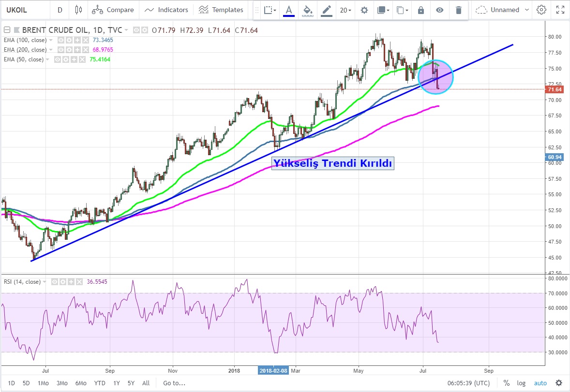This screenshot has height=392, width=570.
Task: Open the font size 20 dropdown
Action: pyautogui.click(x=345, y=10)
